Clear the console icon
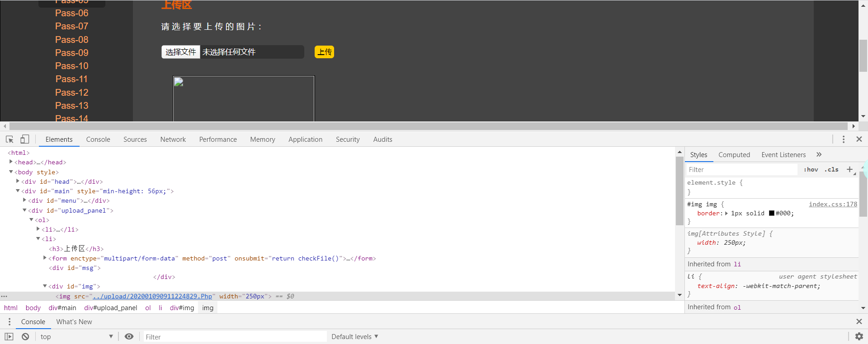The width and height of the screenshot is (868, 344). pos(25,337)
